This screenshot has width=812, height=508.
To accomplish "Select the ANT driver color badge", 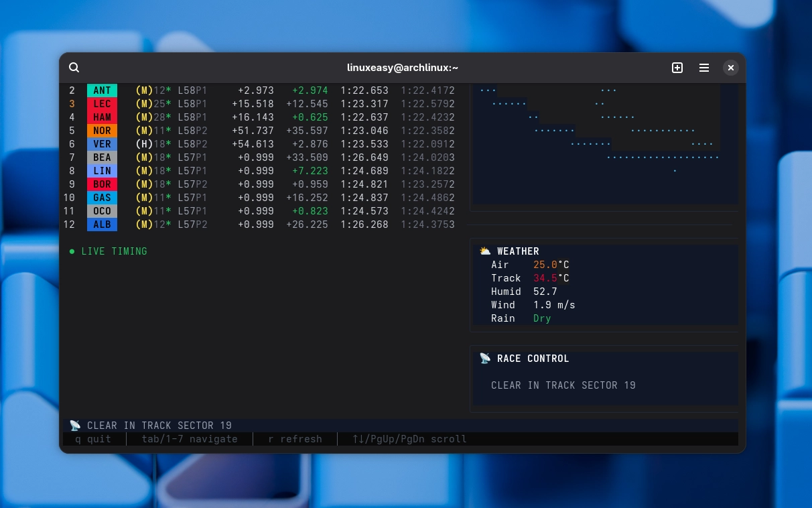I will pos(102,90).
